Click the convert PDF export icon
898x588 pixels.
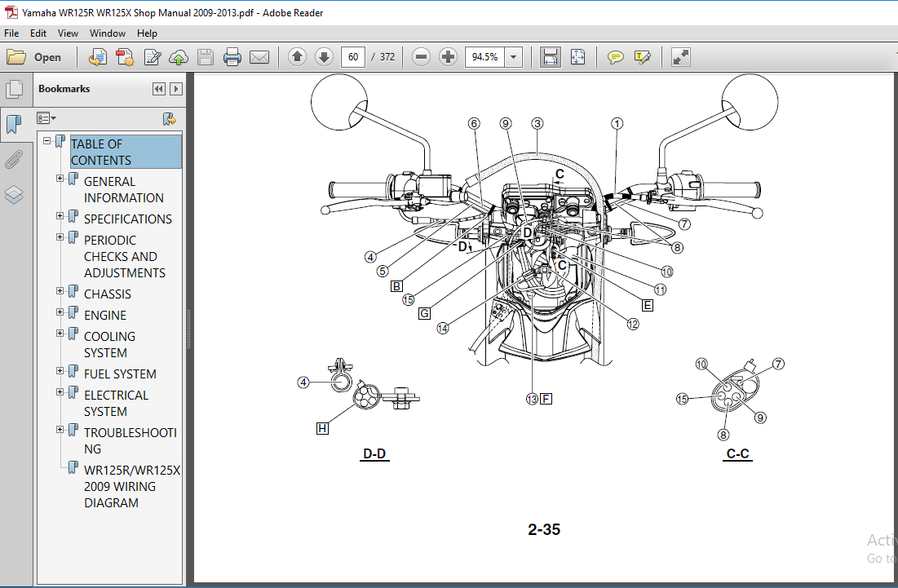[x=125, y=57]
